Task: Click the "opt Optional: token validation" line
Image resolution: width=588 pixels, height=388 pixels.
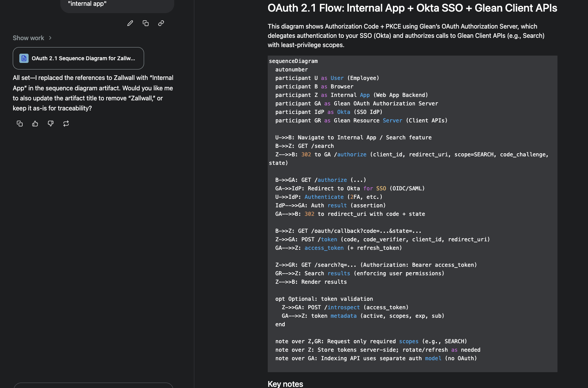Action: 324,299
